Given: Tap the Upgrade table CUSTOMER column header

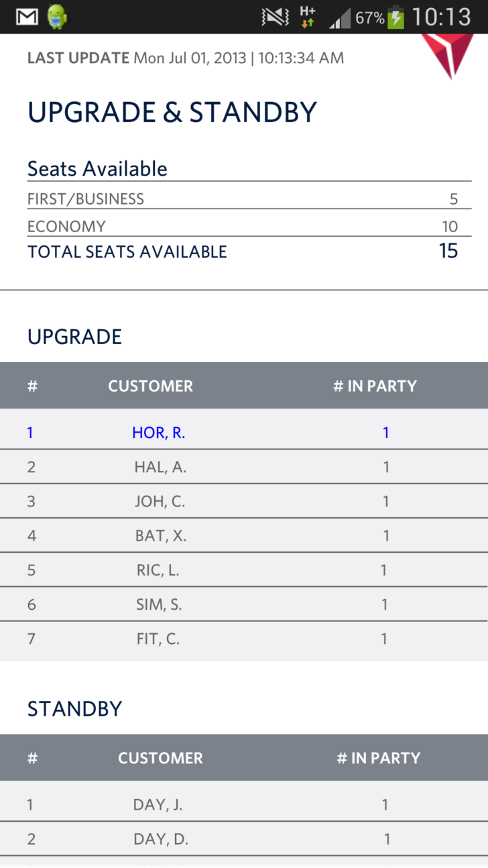Looking at the screenshot, I should pyautogui.click(x=151, y=386).
